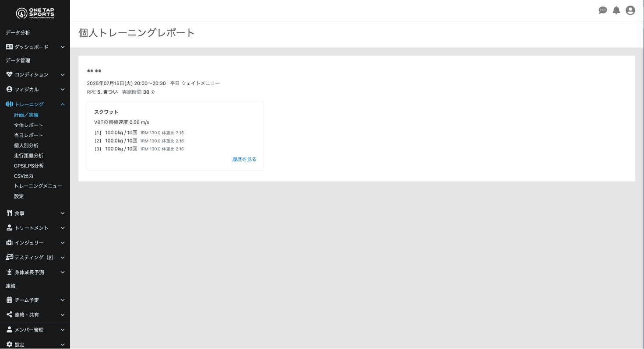Click the ダッシュボード card icon

pyautogui.click(x=9, y=47)
